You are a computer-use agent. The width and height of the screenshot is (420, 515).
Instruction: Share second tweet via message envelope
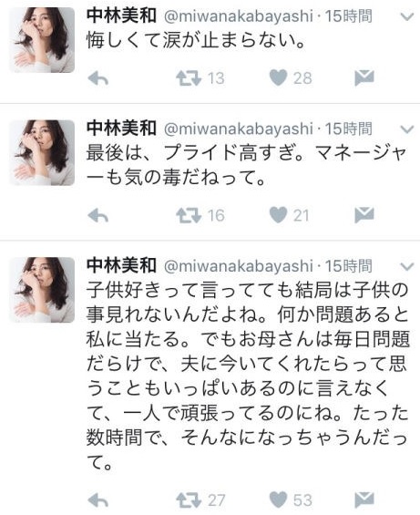(364, 215)
